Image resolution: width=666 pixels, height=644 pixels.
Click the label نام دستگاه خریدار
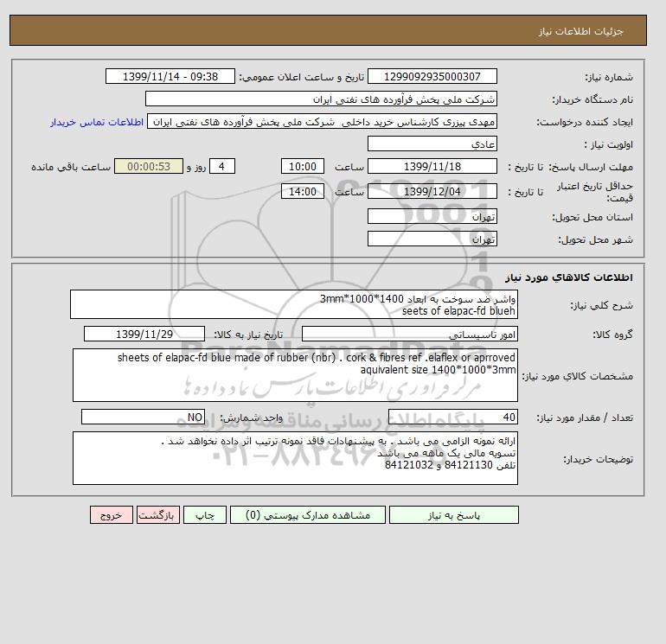click(592, 99)
